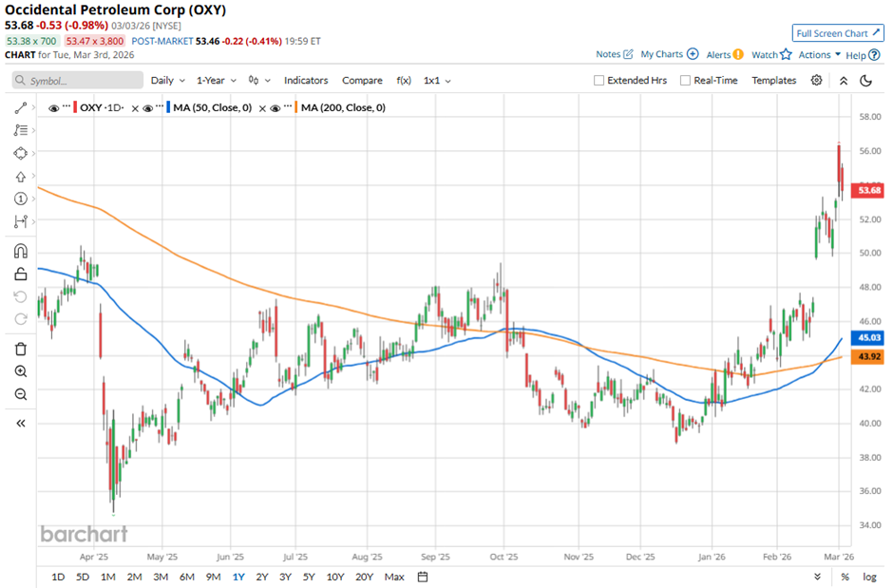Image resolution: width=893 pixels, height=588 pixels.
Task: Delete drawings with the trash icon
Action: tap(20, 349)
